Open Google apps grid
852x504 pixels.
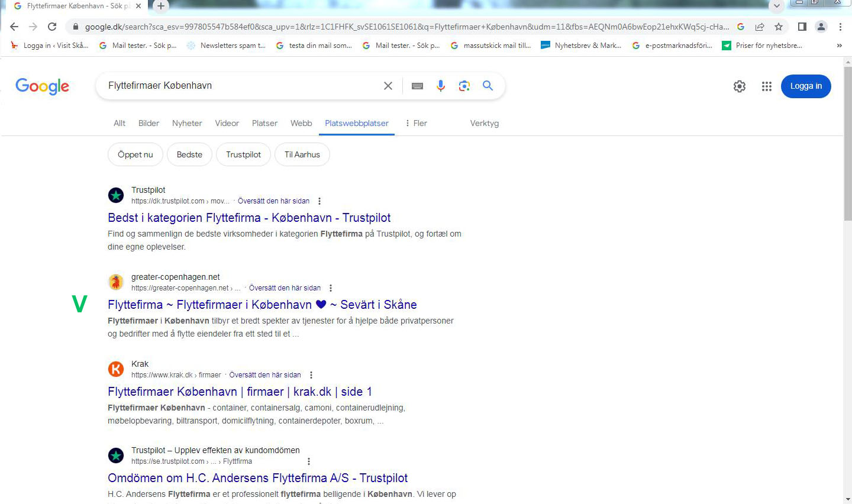click(x=767, y=86)
